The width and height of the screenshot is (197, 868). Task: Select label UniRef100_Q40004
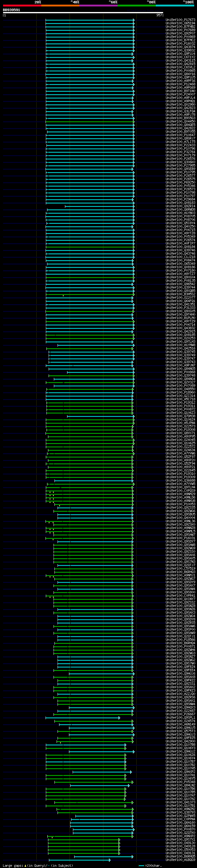pos(180,518)
